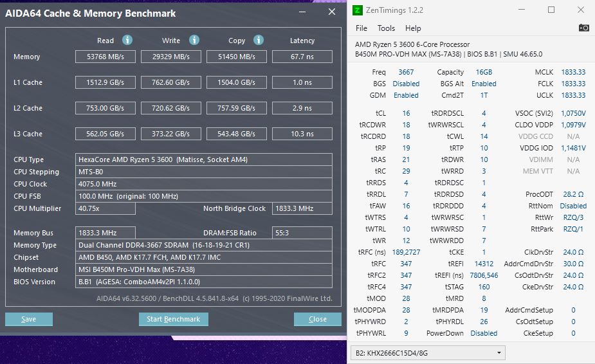Click the tPHYRDL value 26
The height and width of the screenshot is (364, 595).
click(x=484, y=322)
